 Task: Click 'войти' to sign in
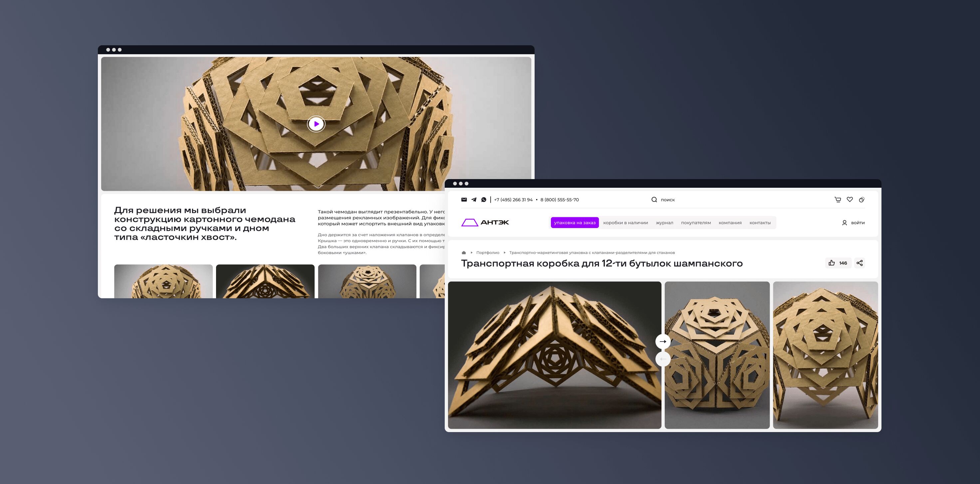(x=857, y=223)
